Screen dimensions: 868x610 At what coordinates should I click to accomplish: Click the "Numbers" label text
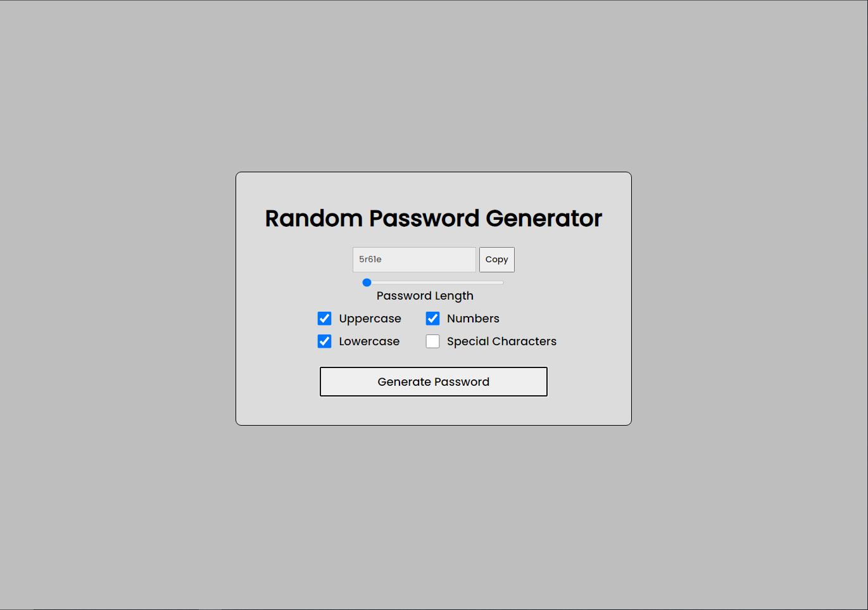coord(473,319)
